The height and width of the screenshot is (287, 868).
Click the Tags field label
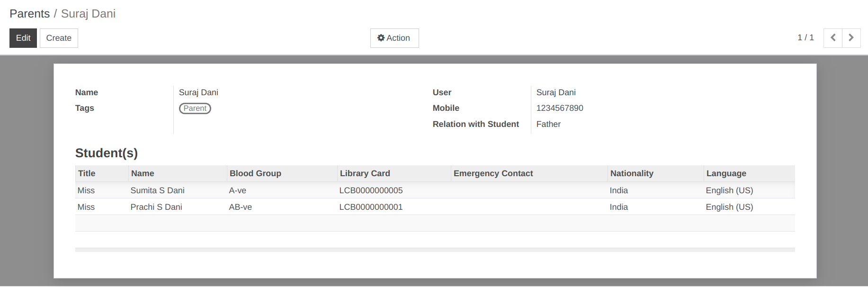(x=84, y=108)
